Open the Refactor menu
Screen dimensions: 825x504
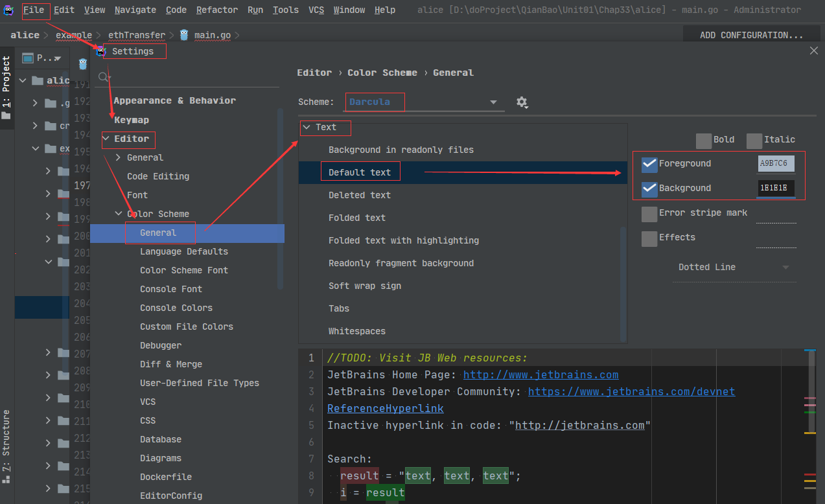pos(217,10)
